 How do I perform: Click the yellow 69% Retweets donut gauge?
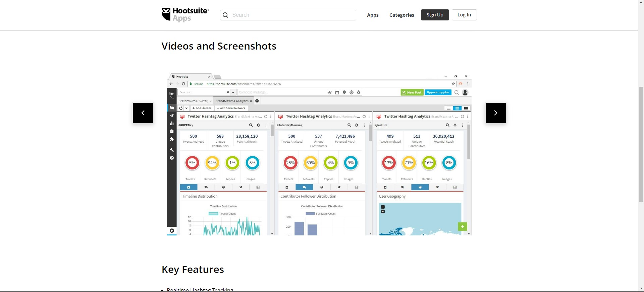click(311, 163)
